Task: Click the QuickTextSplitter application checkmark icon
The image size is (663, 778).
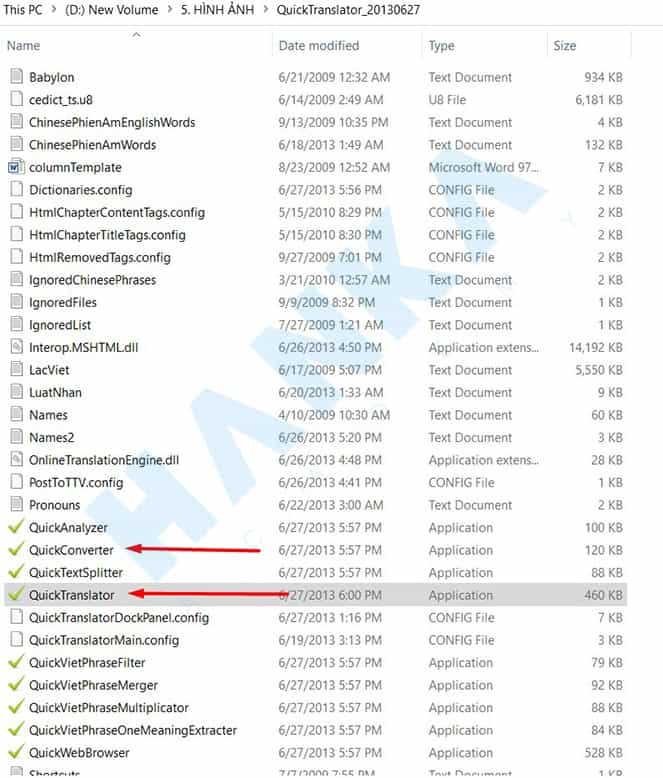Action: [16, 572]
